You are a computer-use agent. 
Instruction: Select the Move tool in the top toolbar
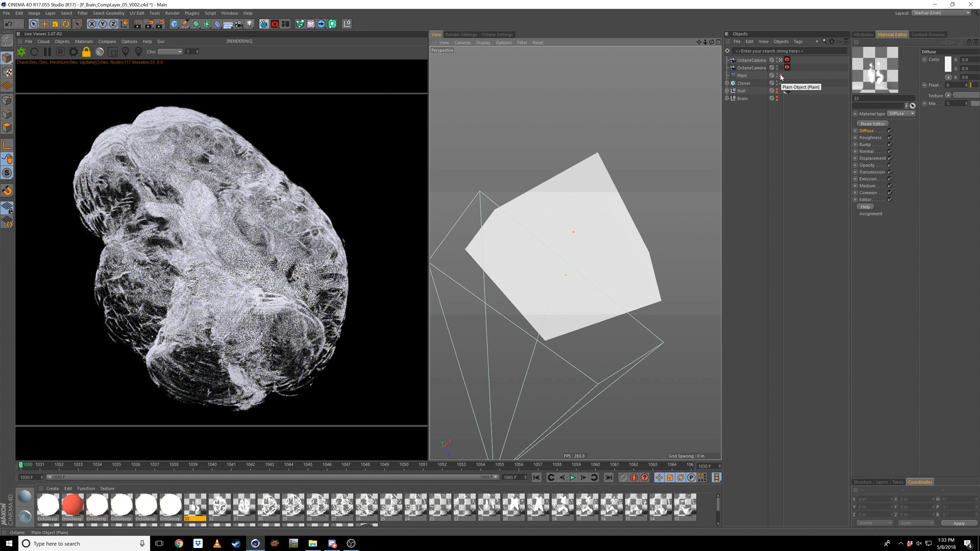click(44, 24)
